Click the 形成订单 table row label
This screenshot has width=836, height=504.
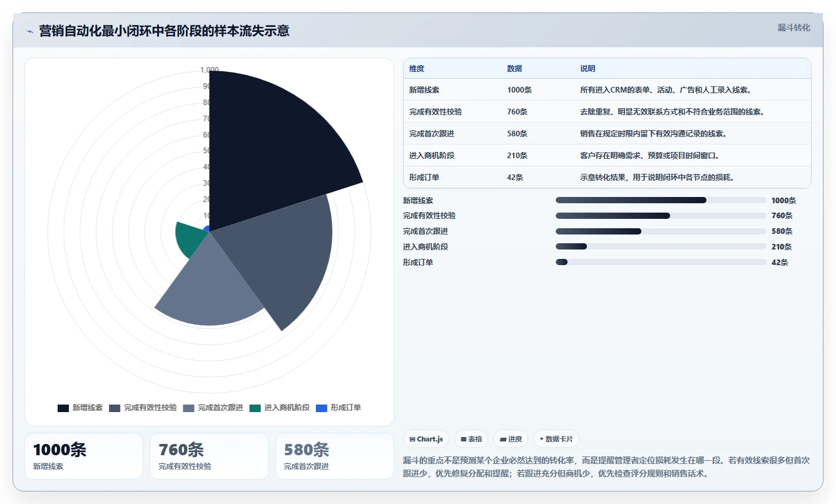pyautogui.click(x=424, y=178)
